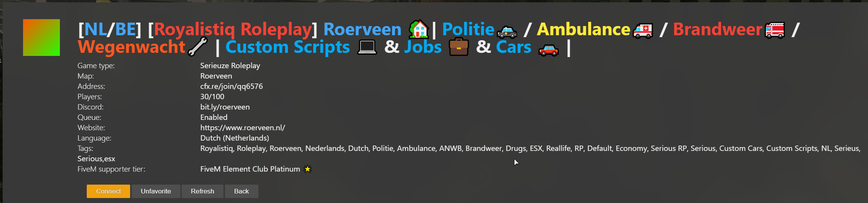The width and height of the screenshot is (868, 203).
Task: Click the Platinum supporter star icon
Action: click(308, 169)
